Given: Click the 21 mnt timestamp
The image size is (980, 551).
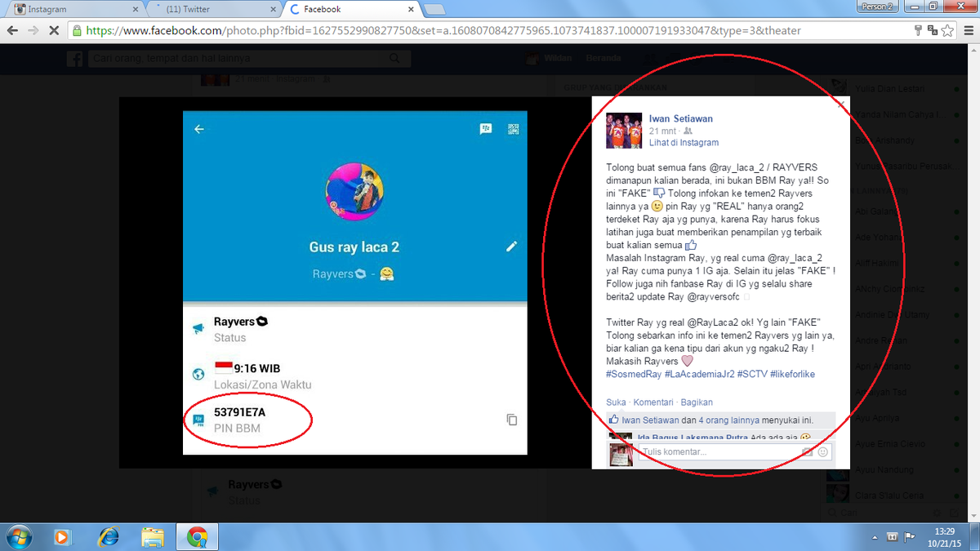Looking at the screenshot, I should coord(663,131).
